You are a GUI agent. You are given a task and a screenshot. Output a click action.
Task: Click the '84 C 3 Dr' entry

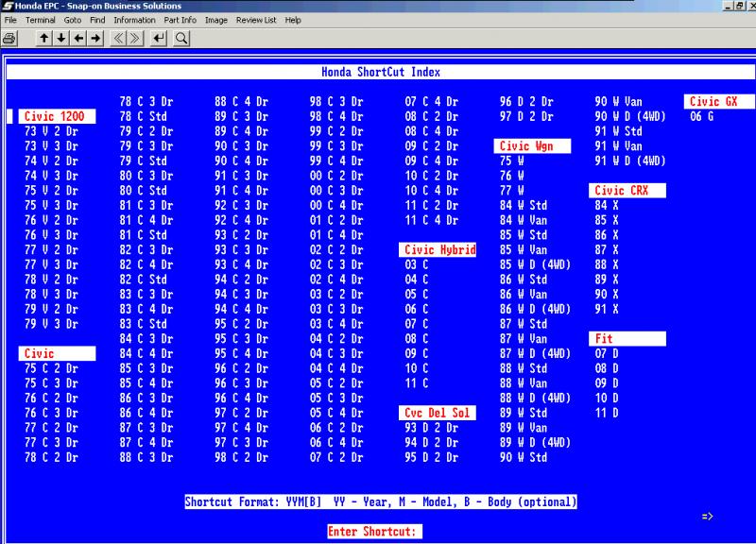(x=146, y=339)
